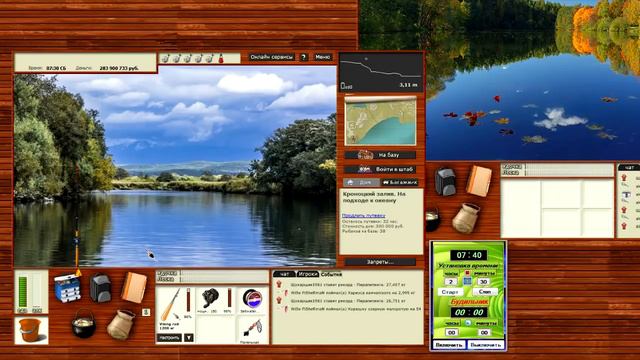Open the Меню button
The width and height of the screenshot is (640, 360).
322,57
